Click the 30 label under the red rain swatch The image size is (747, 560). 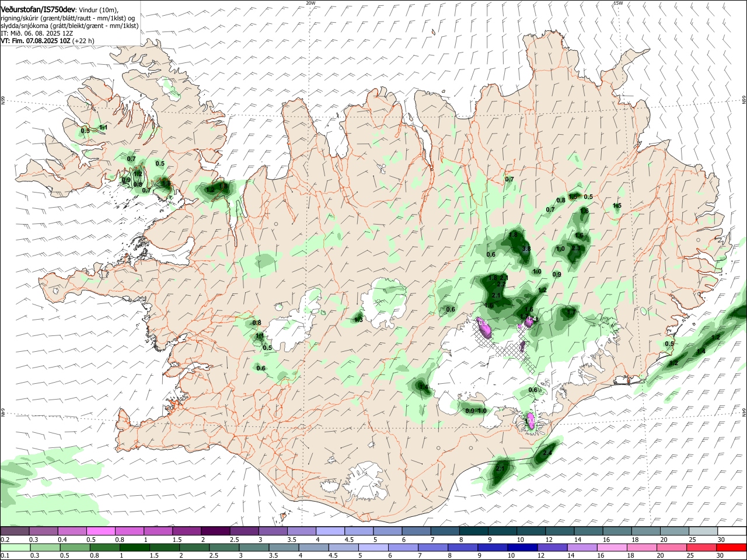click(720, 556)
